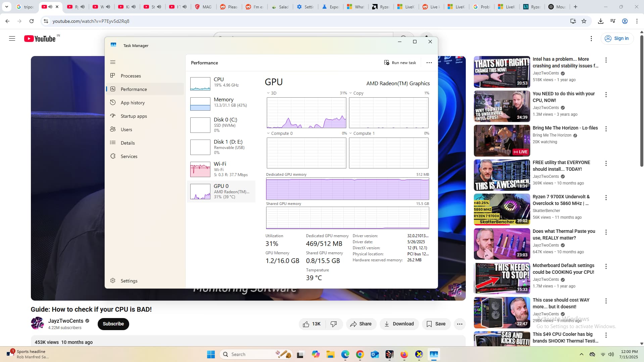The height and width of the screenshot is (362, 644).
Task: Open App history in Task Manager
Action: pyautogui.click(x=133, y=103)
